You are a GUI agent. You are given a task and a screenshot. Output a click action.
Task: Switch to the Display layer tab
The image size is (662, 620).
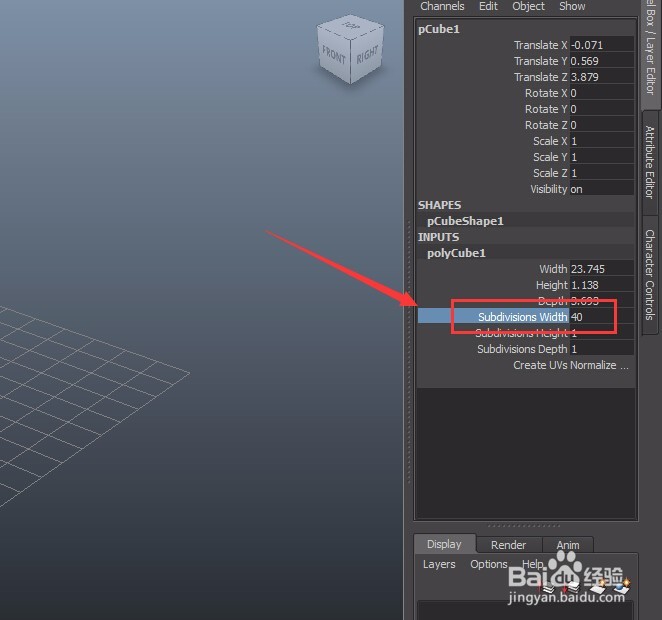click(x=444, y=544)
